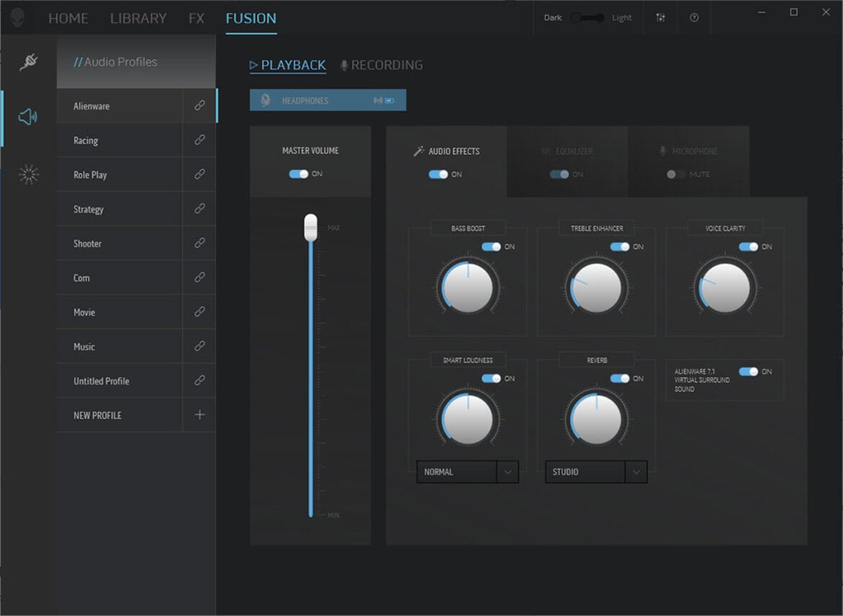Toggle the Master Volume ON switch

pyautogui.click(x=299, y=174)
